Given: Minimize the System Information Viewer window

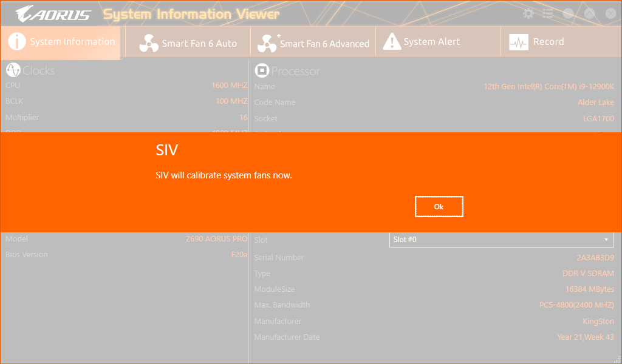Looking at the screenshot, I should (x=569, y=14).
